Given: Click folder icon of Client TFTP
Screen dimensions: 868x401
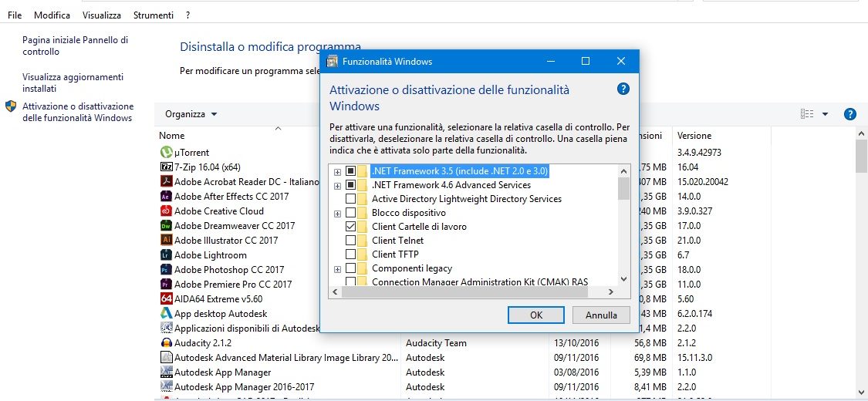Looking at the screenshot, I should 363,254.
